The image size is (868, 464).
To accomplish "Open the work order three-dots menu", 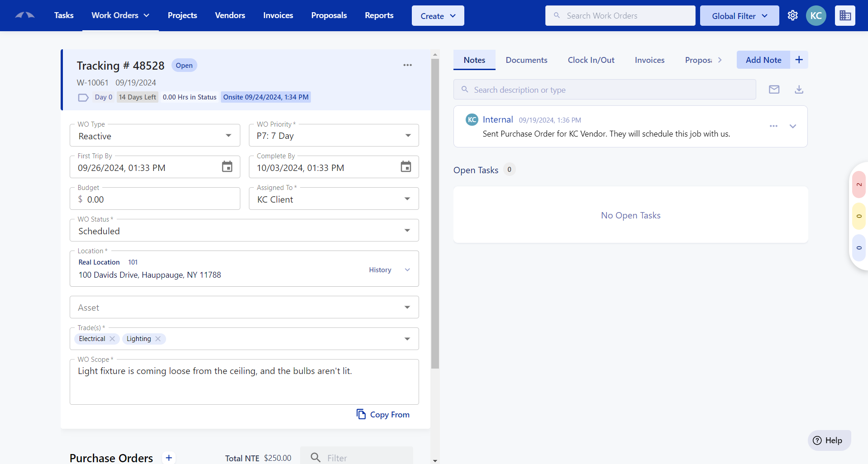I will pos(407,65).
